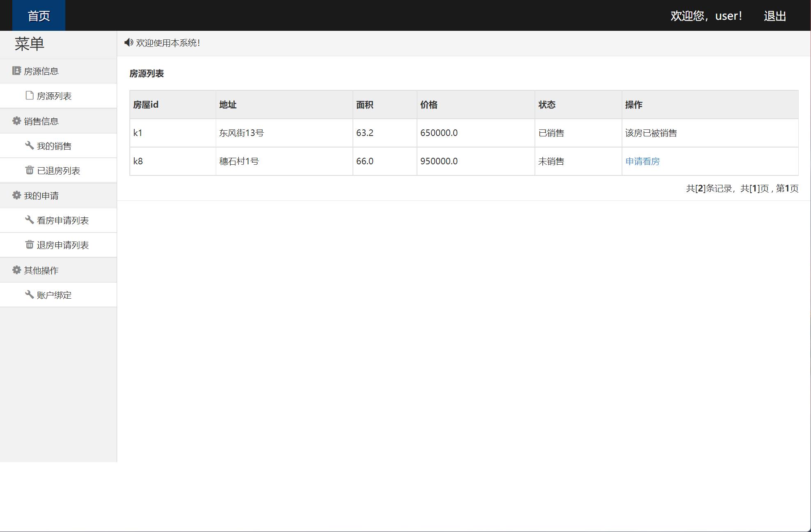This screenshot has width=811, height=532.
Task: Click the wrench icon next to 账户绑定
Action: click(x=30, y=295)
